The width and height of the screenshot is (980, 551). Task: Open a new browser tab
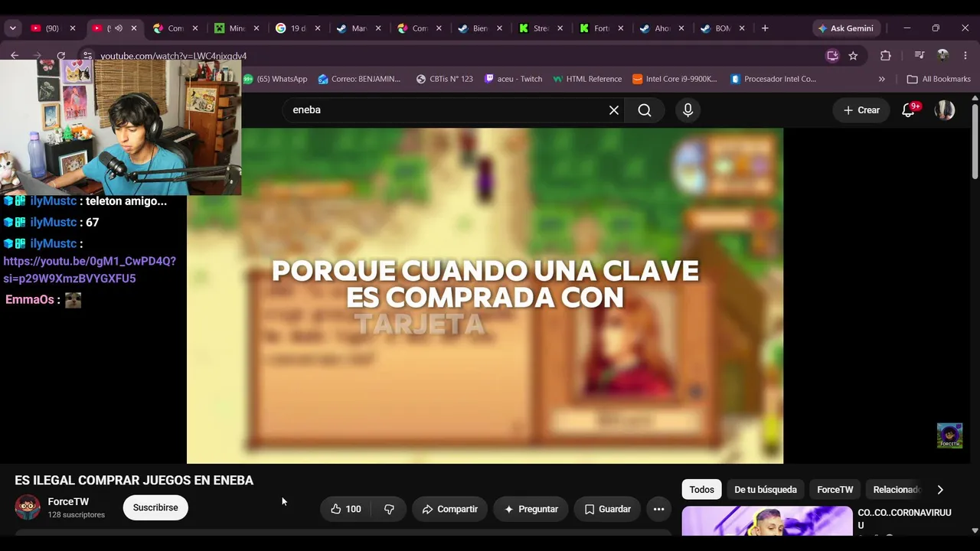coord(765,28)
